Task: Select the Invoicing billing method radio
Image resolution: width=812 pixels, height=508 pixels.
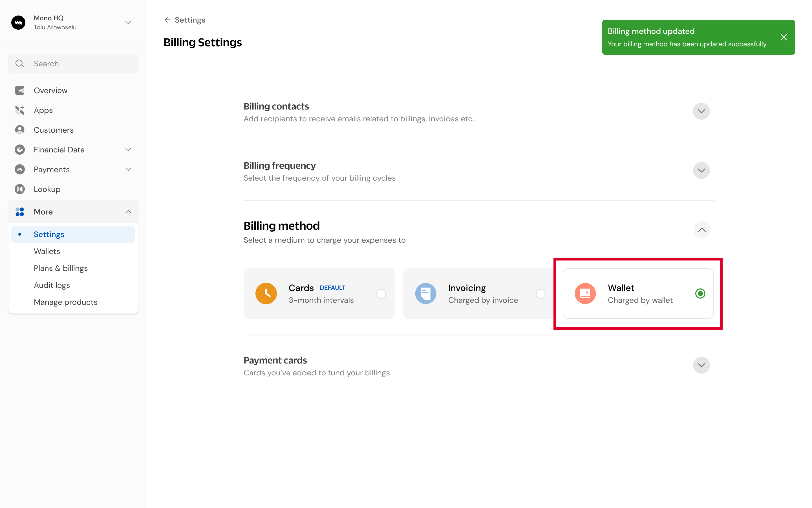Action: [540, 294]
